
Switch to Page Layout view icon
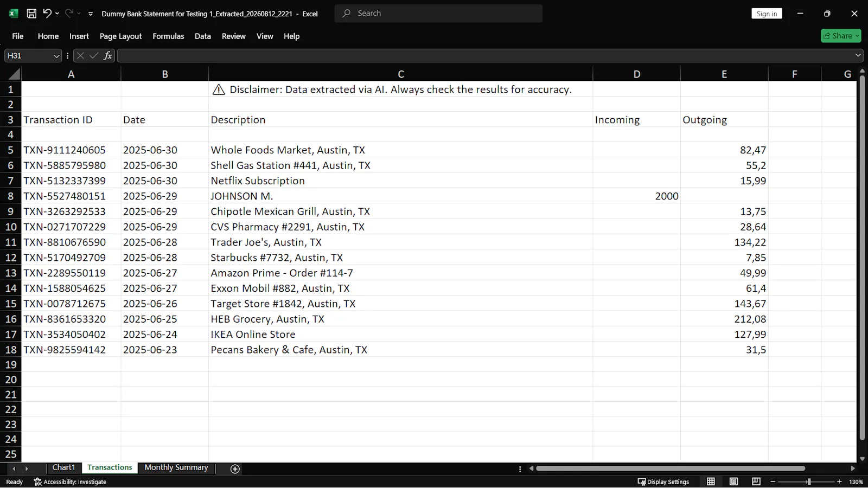point(733,481)
